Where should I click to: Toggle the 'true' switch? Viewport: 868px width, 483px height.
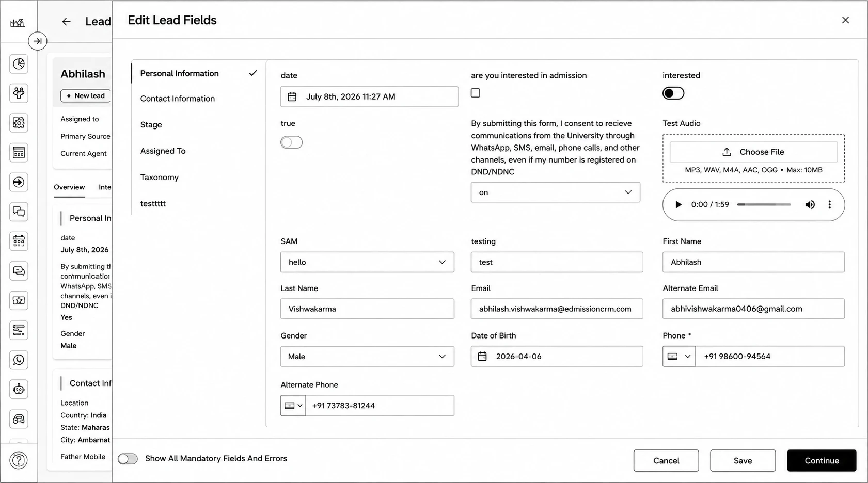[292, 142]
